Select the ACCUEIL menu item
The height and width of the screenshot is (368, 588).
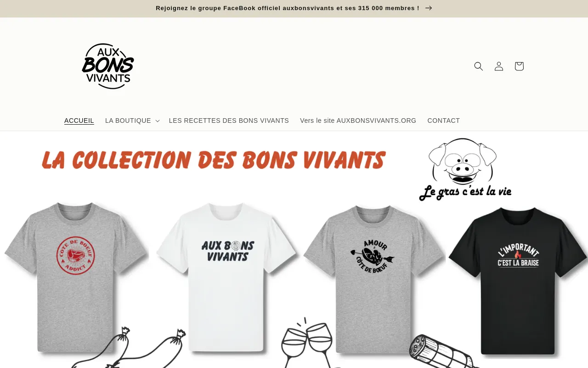pyautogui.click(x=79, y=121)
